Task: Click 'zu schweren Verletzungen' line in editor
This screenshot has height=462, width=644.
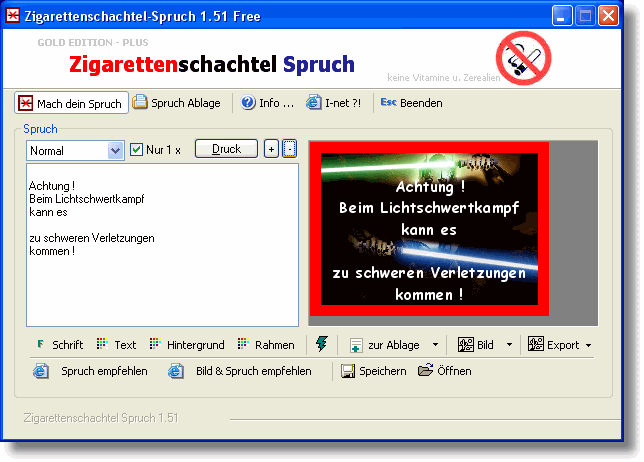Action: 92,238
